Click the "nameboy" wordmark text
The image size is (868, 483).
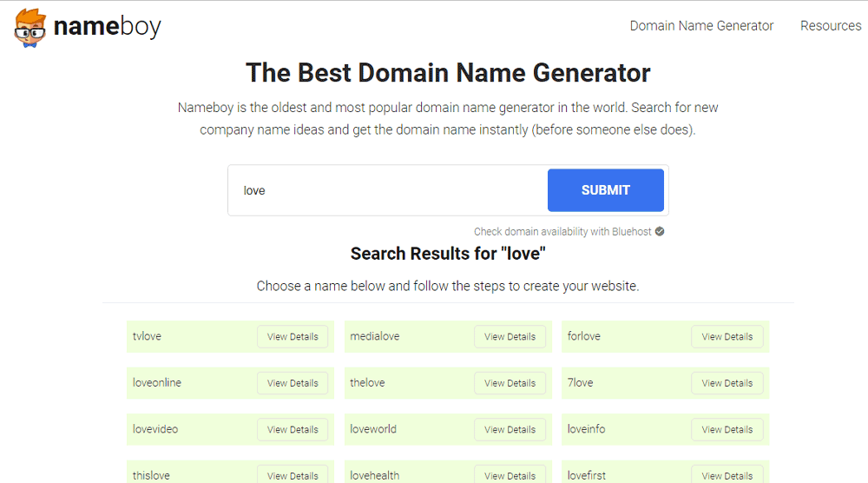[x=108, y=27]
